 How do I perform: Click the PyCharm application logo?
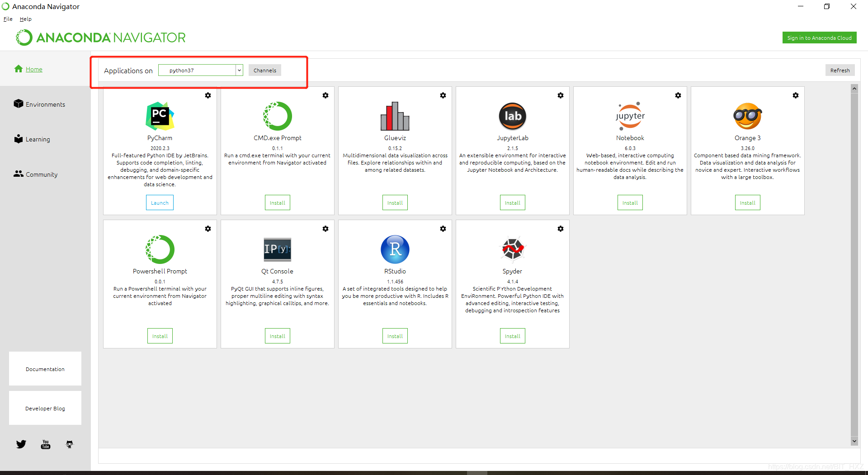tap(160, 116)
